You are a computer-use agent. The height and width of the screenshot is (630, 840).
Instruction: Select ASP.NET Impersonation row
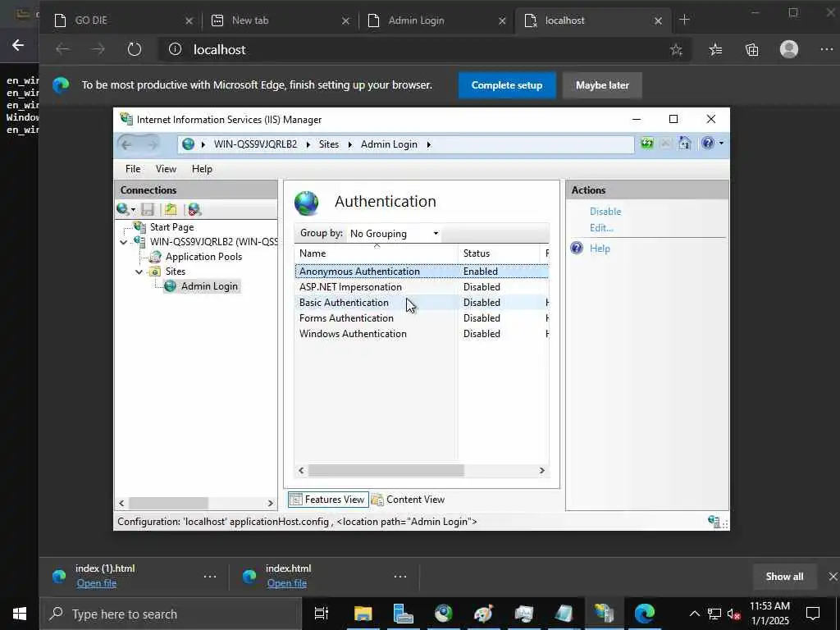click(x=422, y=287)
